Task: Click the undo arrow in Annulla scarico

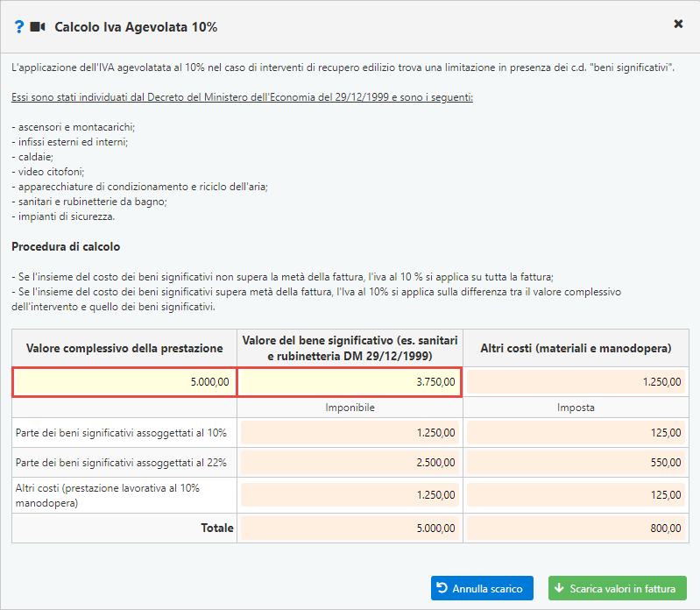Action: 442,588
